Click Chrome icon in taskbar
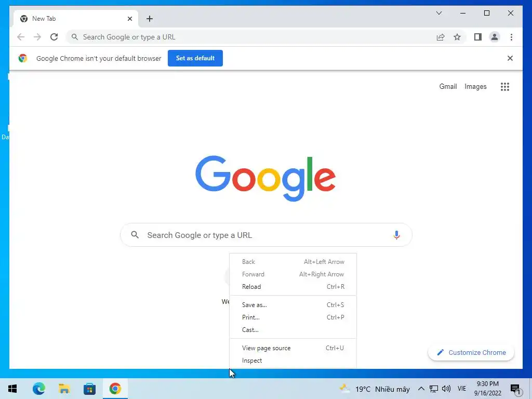532x399 pixels. tap(115, 389)
